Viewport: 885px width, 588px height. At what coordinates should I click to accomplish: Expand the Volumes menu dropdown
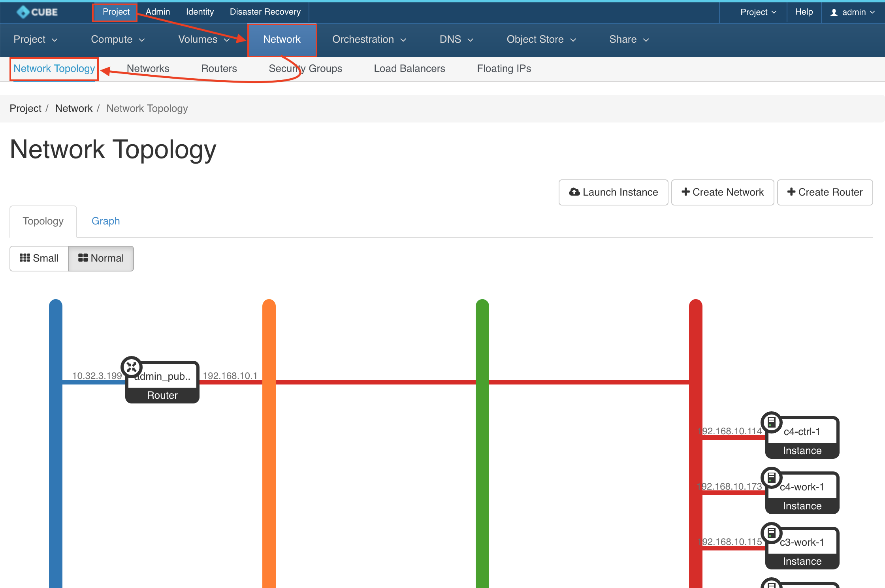(x=204, y=40)
